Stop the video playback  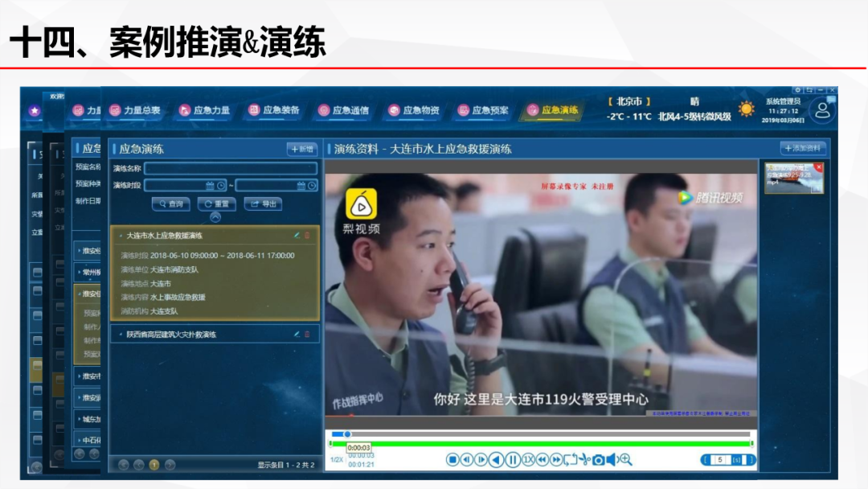point(452,460)
